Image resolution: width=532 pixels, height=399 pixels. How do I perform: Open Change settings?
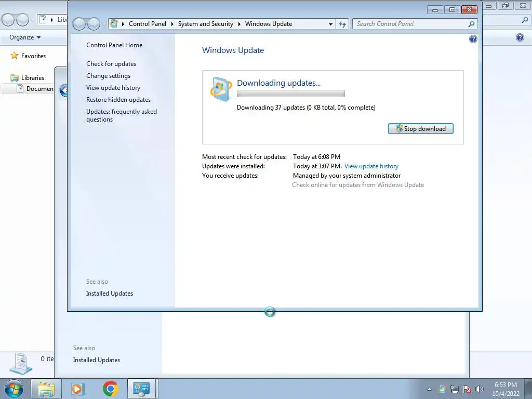tap(108, 76)
